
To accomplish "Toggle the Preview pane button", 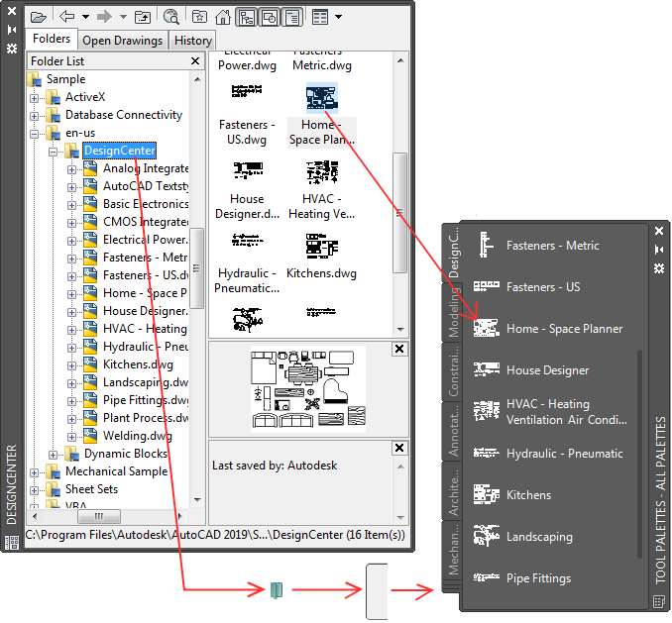I will (x=269, y=17).
